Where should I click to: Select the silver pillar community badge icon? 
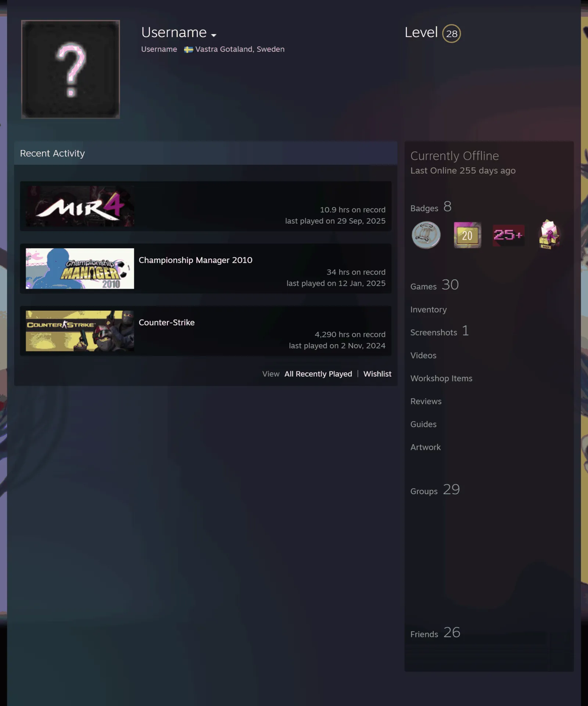tap(426, 235)
